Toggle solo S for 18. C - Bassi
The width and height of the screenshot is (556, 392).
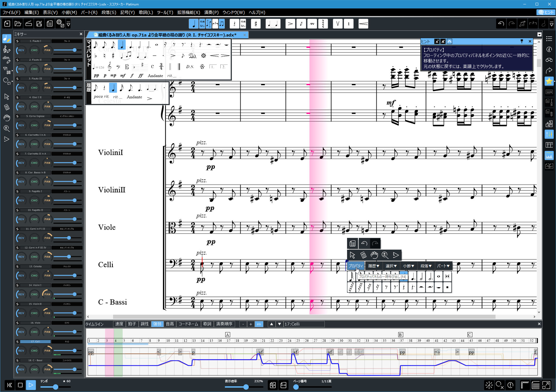[x=17, y=360]
